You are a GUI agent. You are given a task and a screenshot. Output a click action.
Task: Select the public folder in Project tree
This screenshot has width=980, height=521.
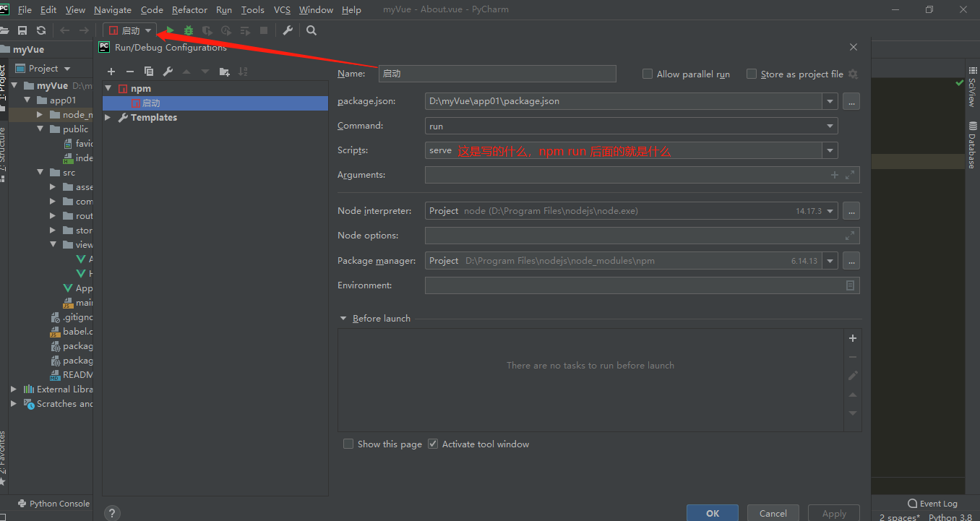[75, 129]
